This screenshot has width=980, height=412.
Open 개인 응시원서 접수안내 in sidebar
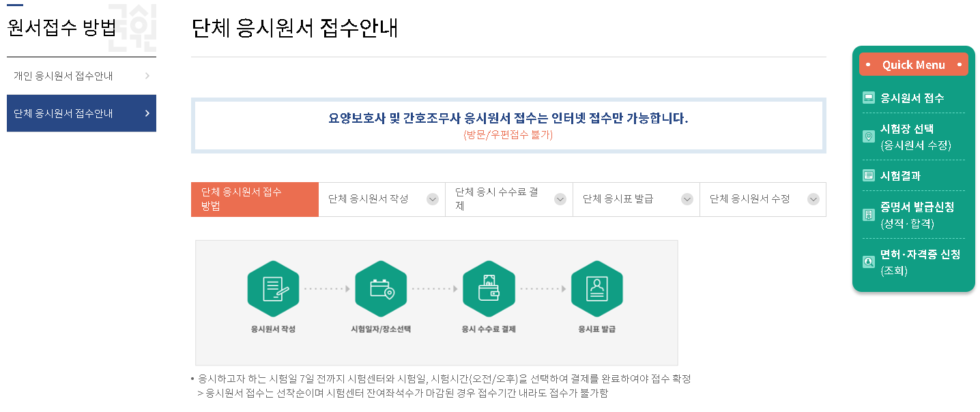pos(81,76)
